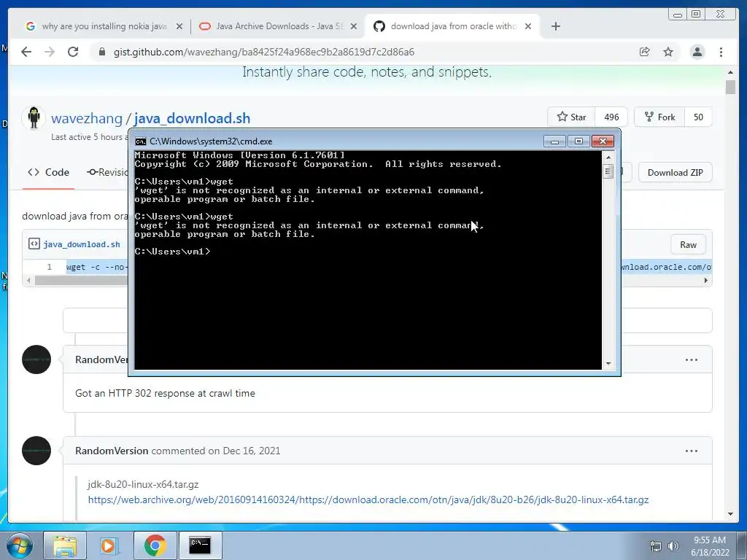Click the cmd.exe scrollbar thumb
The width and height of the screenshot is (747, 560).
(x=608, y=171)
